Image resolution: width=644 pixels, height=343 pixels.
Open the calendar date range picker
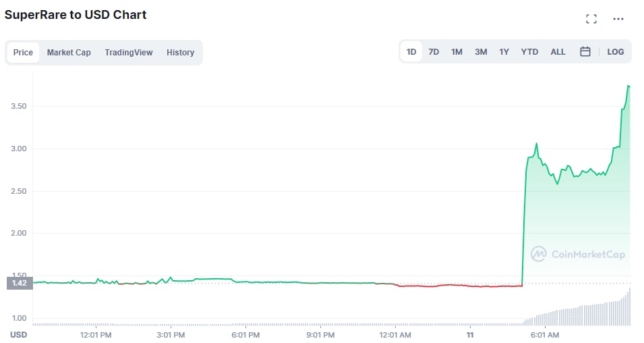585,51
